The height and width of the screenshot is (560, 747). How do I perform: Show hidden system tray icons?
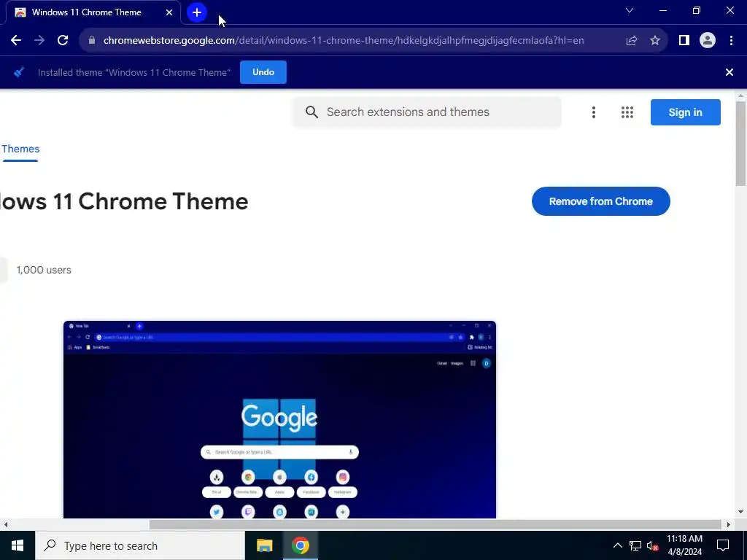[617, 545]
